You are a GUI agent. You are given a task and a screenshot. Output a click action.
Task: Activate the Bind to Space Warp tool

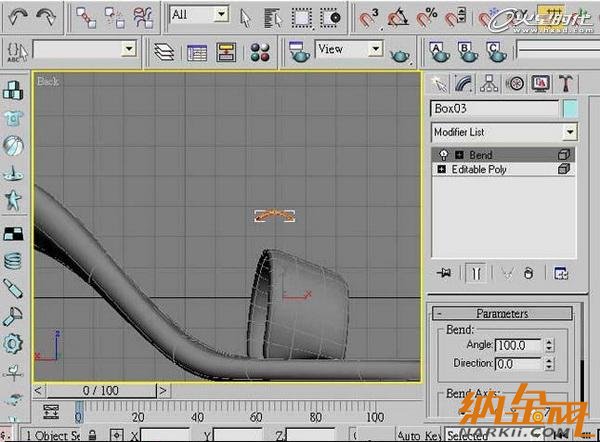pyautogui.click(x=145, y=16)
